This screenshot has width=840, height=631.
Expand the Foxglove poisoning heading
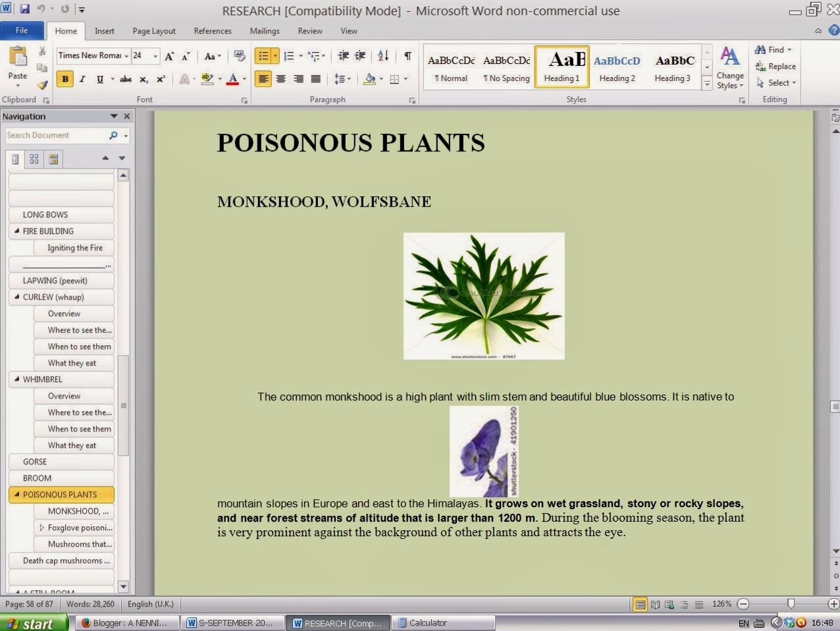(x=41, y=528)
